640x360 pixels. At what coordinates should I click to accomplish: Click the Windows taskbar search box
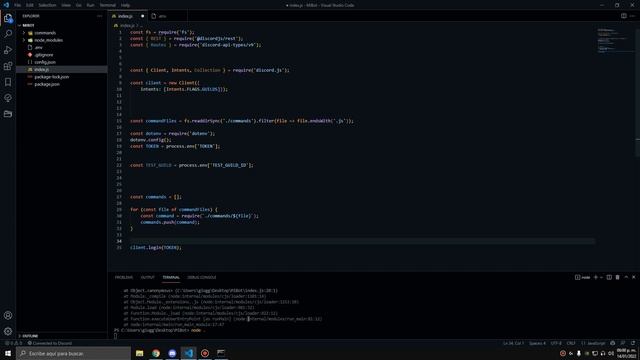pyautogui.click(x=73, y=353)
